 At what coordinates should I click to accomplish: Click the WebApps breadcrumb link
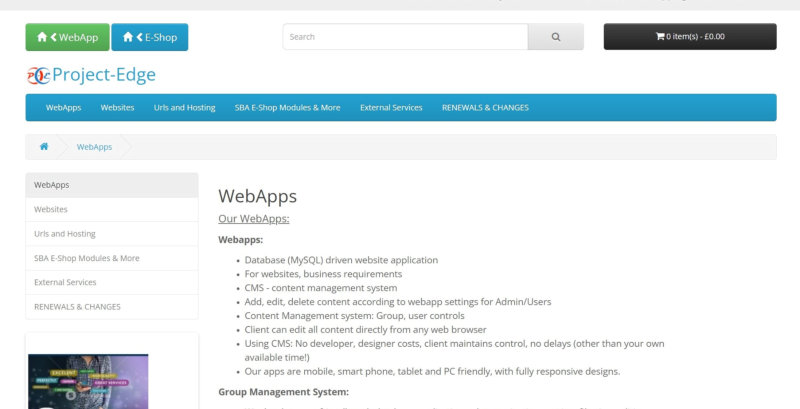[x=94, y=147]
